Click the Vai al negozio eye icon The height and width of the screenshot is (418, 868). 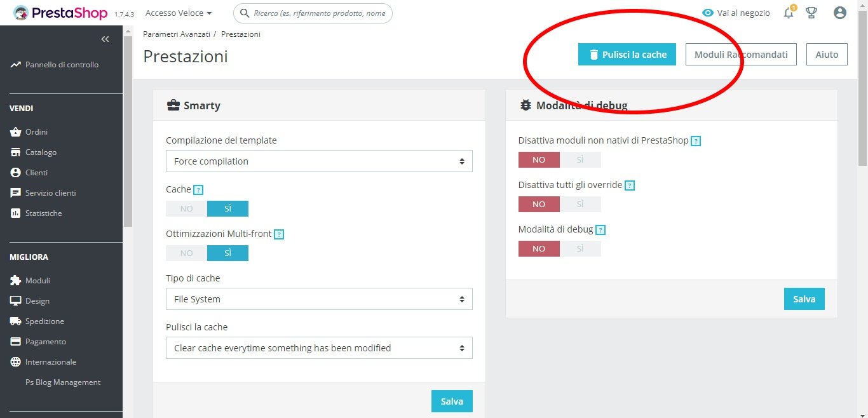click(x=708, y=13)
